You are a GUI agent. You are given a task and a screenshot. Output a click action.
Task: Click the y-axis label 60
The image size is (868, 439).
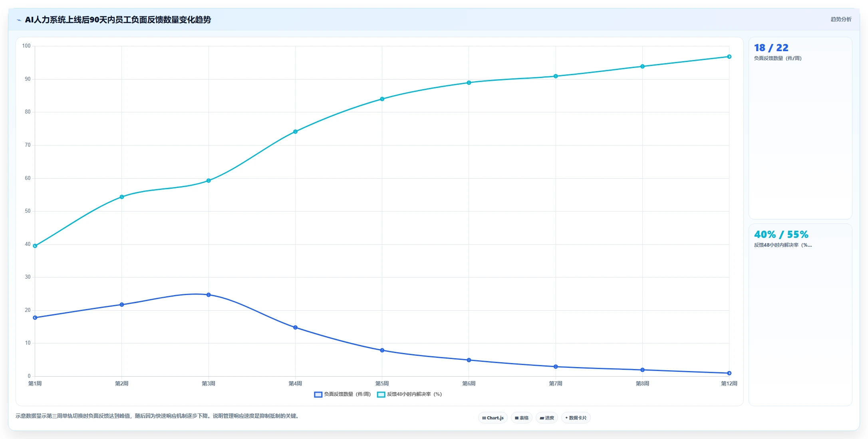(28, 178)
